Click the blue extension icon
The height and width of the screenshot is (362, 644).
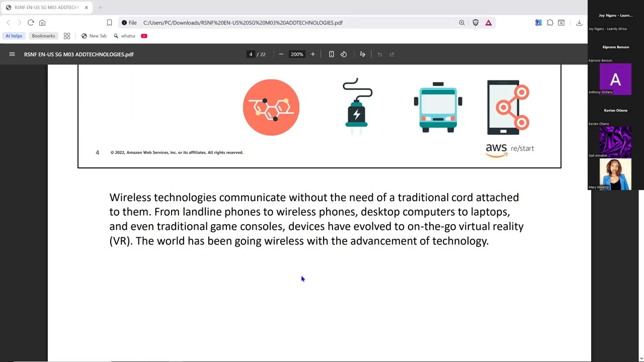pos(538,23)
